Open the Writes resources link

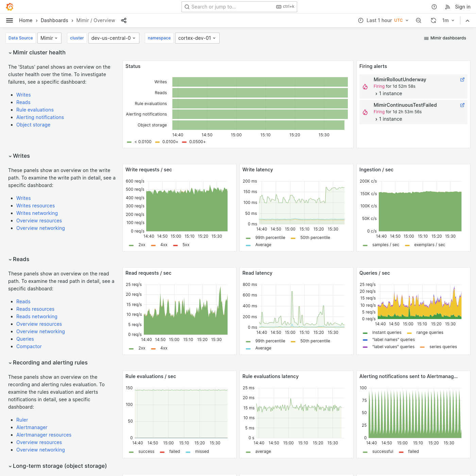tap(35, 205)
